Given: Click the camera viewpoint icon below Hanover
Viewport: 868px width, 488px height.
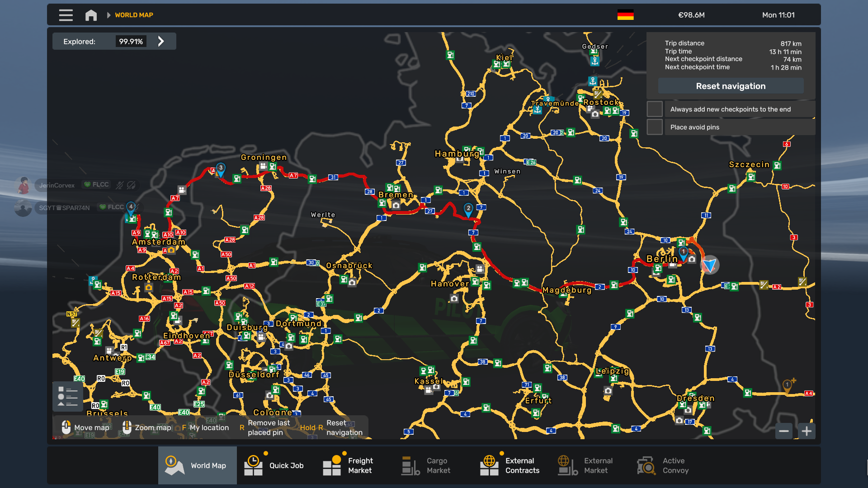Looking at the screenshot, I should (454, 299).
